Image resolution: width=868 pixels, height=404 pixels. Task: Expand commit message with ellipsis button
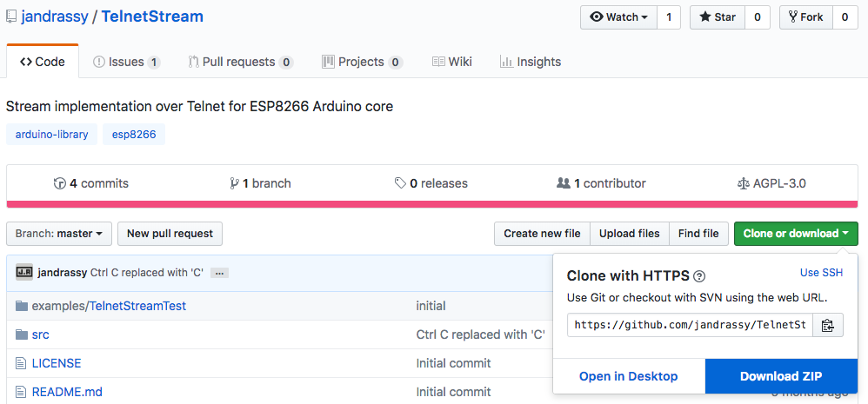[x=219, y=273]
